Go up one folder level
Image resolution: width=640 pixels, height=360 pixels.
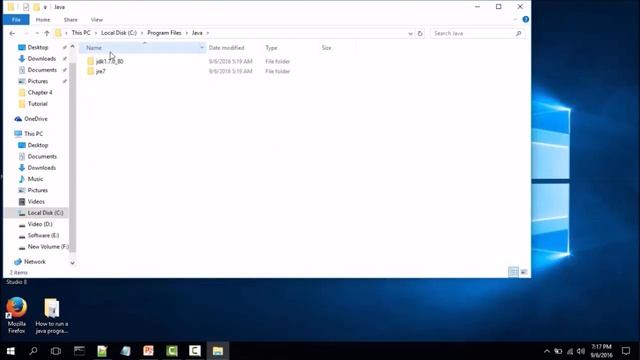pos(47,33)
